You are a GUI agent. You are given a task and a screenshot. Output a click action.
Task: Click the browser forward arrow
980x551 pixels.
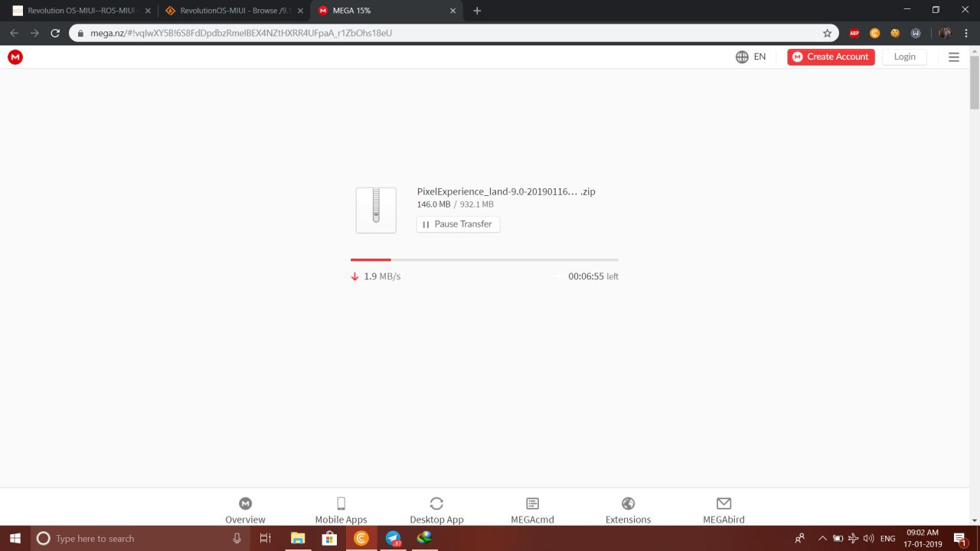34,33
